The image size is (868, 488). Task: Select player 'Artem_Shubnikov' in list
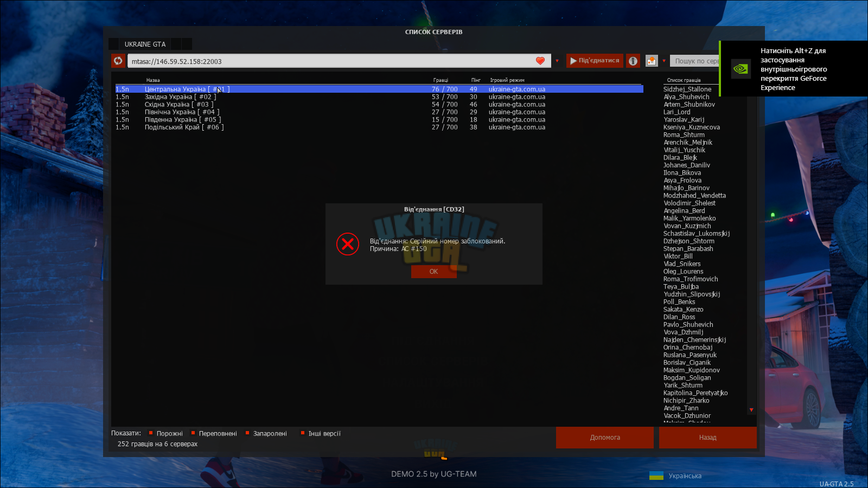tap(689, 105)
